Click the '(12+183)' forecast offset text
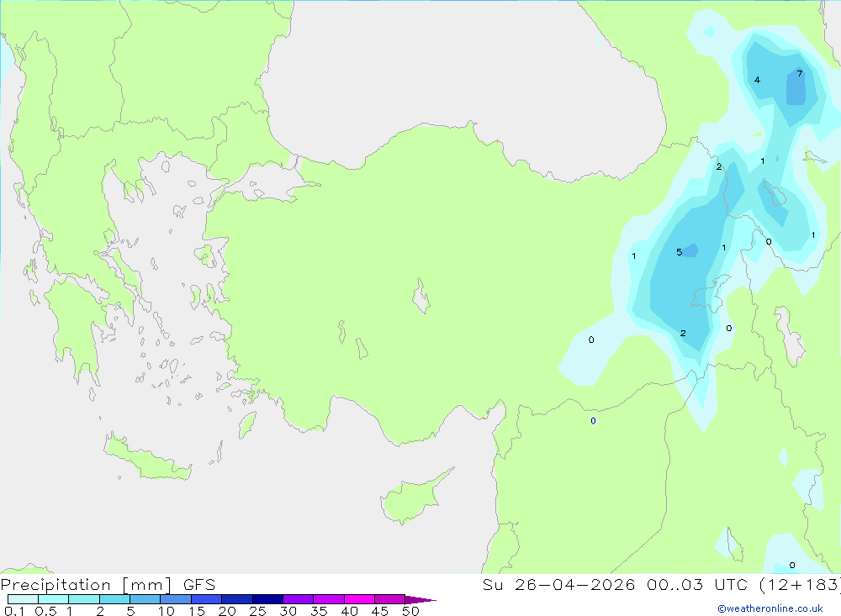Screen dimensions: 841x616 pos(800,585)
